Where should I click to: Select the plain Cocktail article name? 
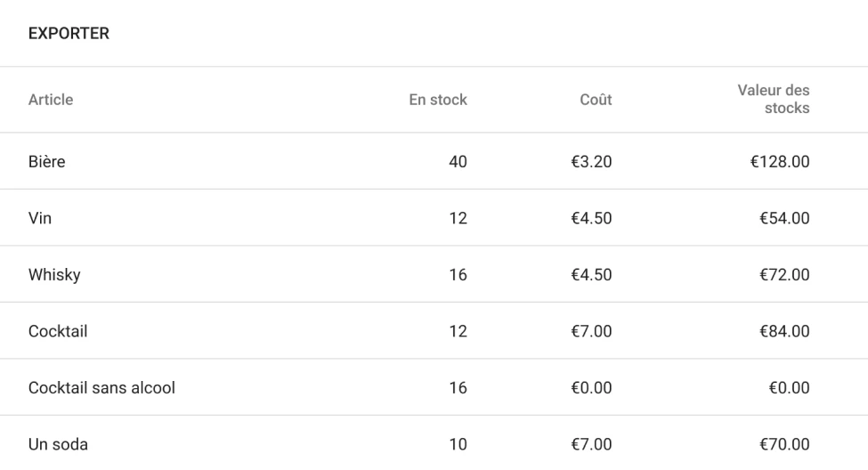coord(58,331)
